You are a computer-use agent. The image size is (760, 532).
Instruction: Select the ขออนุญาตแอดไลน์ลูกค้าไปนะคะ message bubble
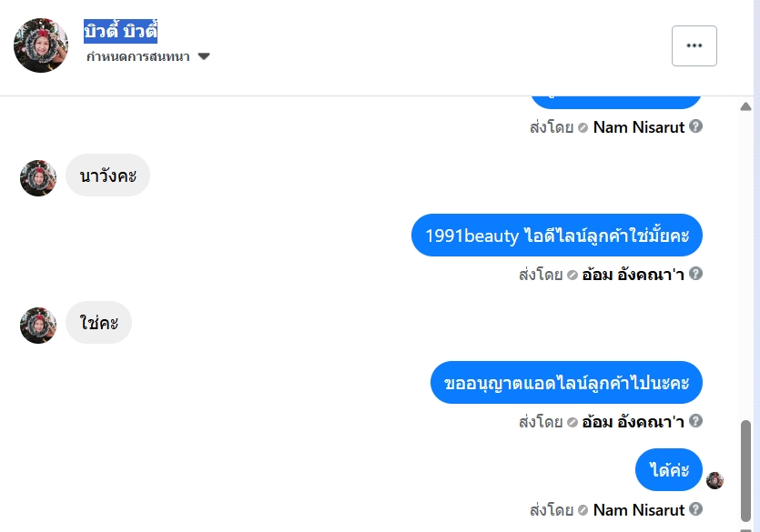coord(566,383)
